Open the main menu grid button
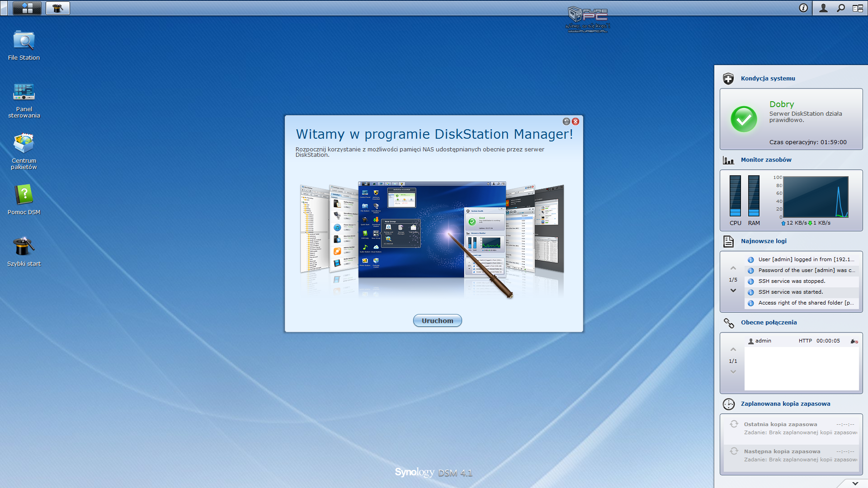This screenshot has height=488, width=868. 27,8
